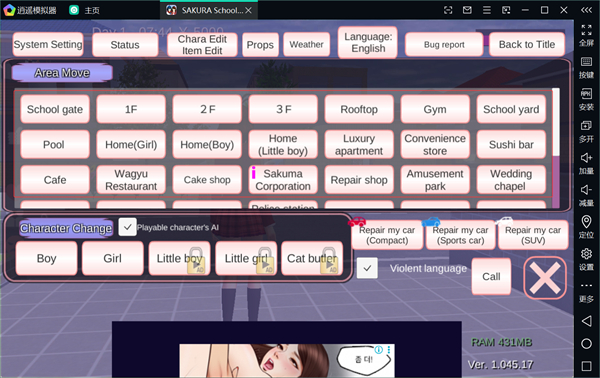Open the location pin icon

pyautogui.click(x=586, y=222)
